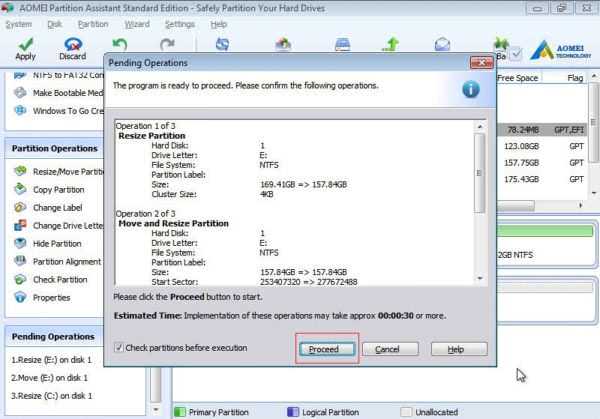
Task: Click the Pending Operations sidebar header
Action: (54, 337)
